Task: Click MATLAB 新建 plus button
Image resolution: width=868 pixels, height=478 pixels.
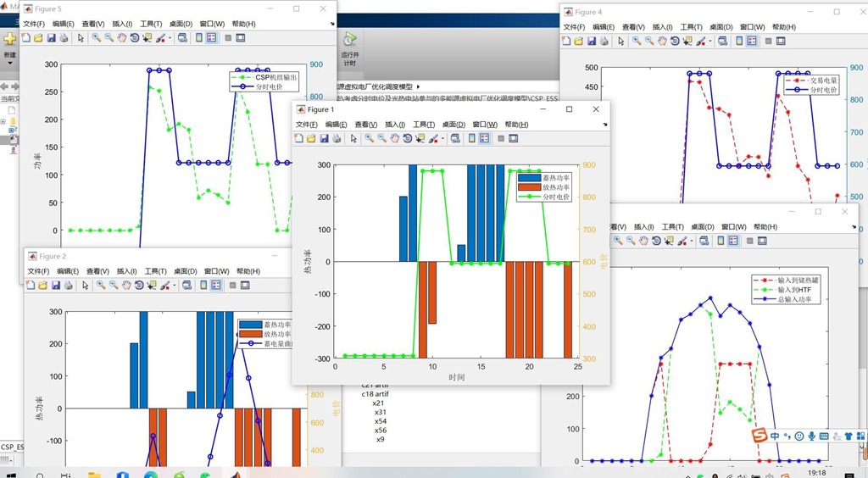Action: pos(9,39)
